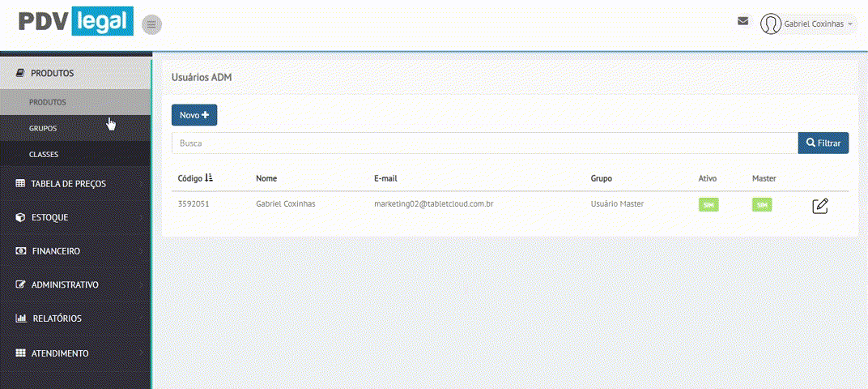The width and height of the screenshot is (868, 389).
Task: Select the Classes submenu item
Action: 44,154
